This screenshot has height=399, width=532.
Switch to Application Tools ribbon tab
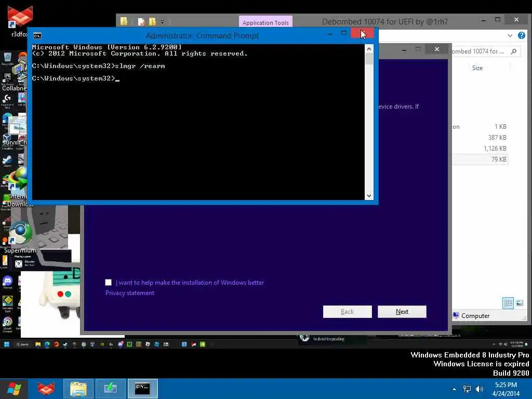tap(265, 22)
